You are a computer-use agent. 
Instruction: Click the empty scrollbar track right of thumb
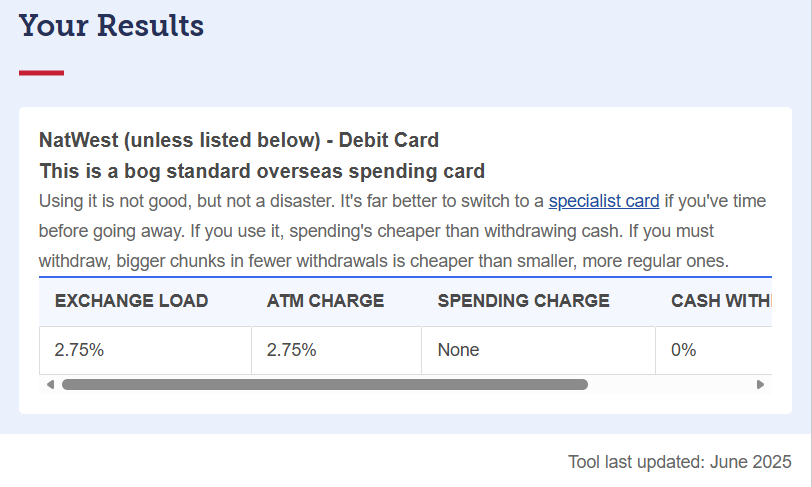pos(671,384)
